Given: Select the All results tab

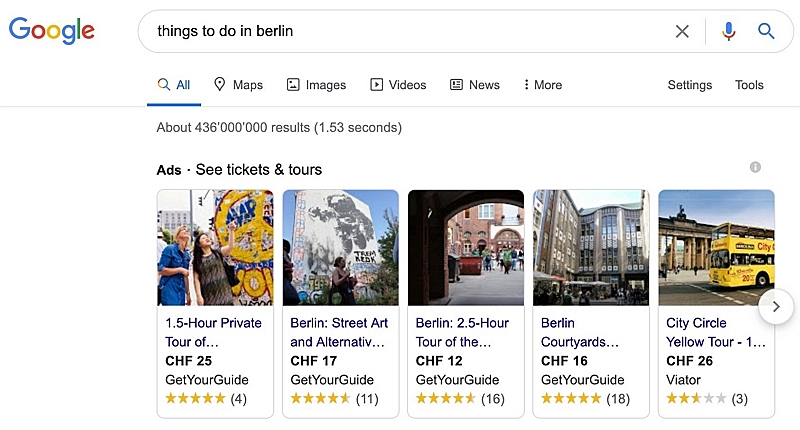Looking at the screenshot, I should pyautogui.click(x=174, y=85).
